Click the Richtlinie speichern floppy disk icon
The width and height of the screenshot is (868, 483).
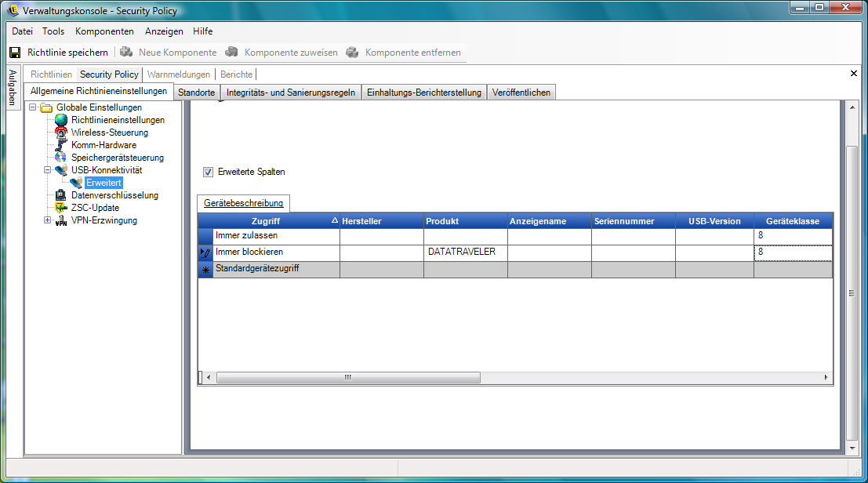14,53
